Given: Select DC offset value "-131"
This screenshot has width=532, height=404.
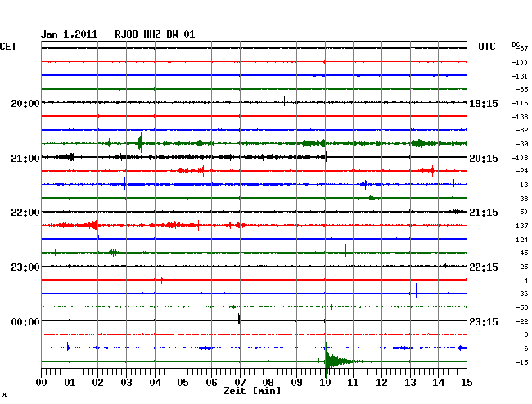Looking at the screenshot, I should (520, 76).
